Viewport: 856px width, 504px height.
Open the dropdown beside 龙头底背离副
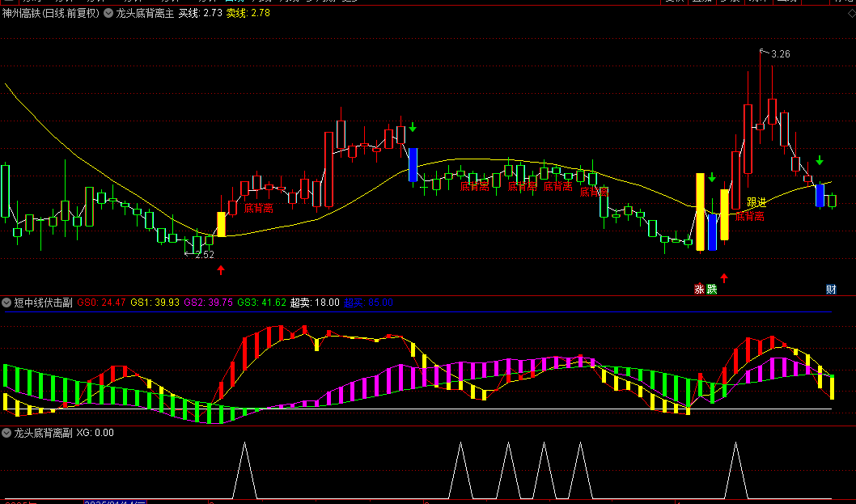tap(6, 433)
